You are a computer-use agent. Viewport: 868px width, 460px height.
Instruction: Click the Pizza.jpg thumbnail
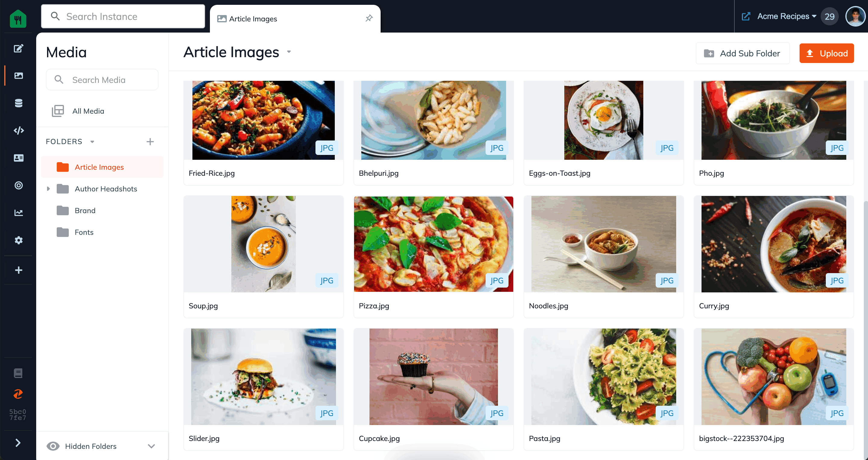tap(433, 244)
